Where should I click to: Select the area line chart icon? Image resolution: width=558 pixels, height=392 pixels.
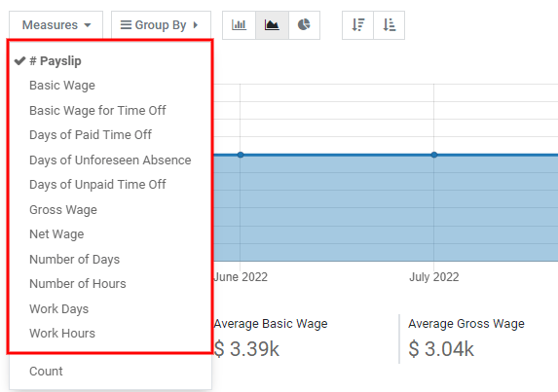pos(272,25)
